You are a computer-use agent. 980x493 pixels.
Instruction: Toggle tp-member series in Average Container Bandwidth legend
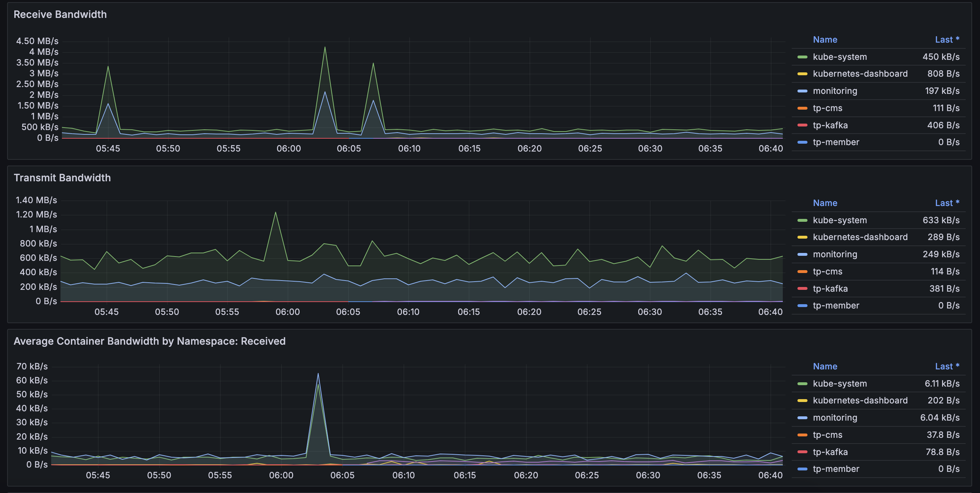(836, 469)
